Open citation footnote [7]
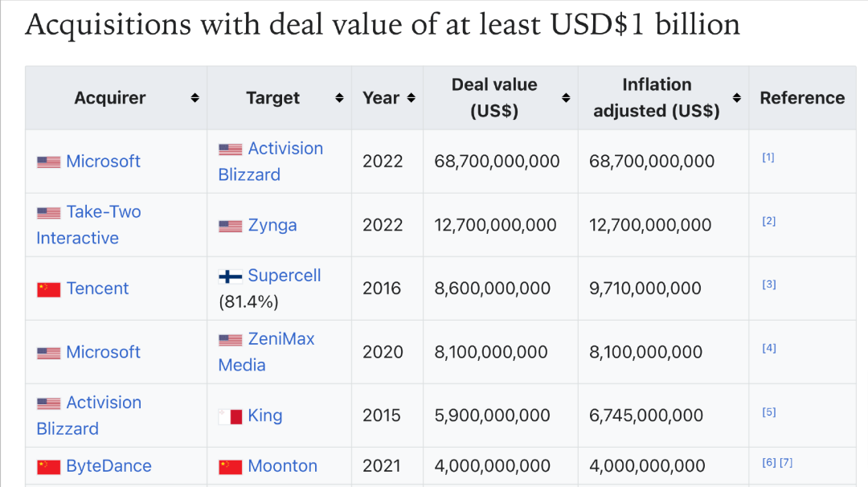The image size is (868, 487). [786, 462]
